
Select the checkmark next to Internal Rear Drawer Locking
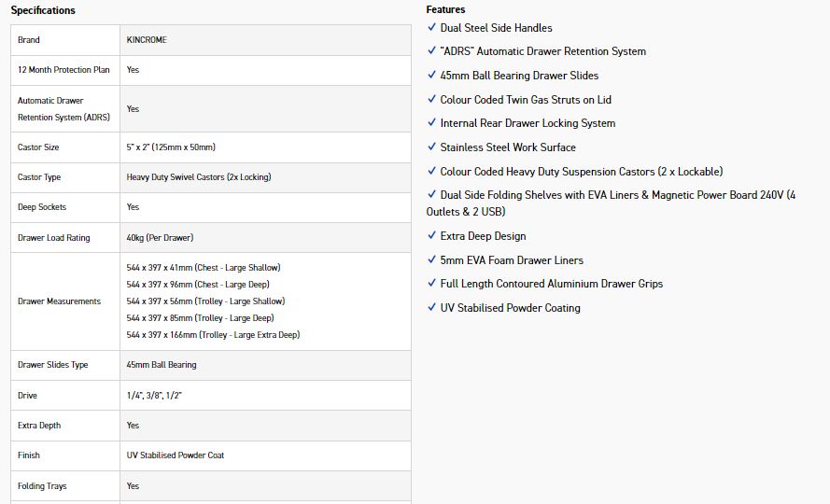click(431, 123)
